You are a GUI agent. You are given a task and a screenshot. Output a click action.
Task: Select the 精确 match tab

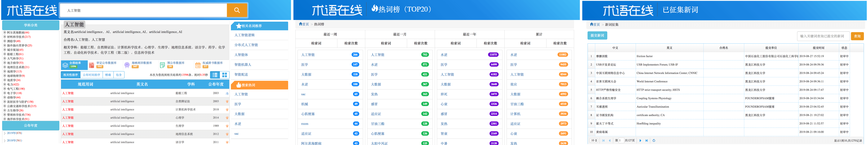coord(108,75)
